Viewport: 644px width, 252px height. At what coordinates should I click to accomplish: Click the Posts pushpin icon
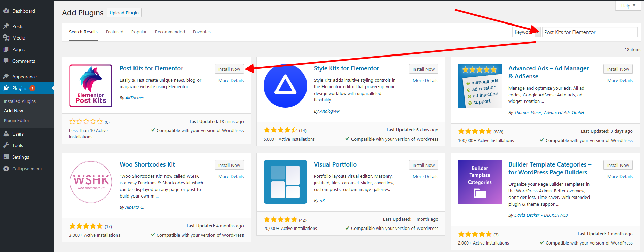[6, 26]
